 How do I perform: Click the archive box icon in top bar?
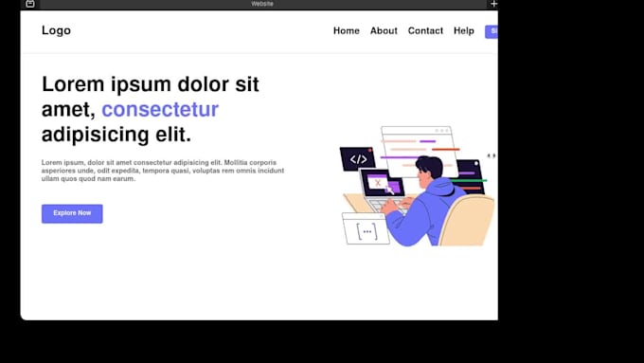point(30,4)
